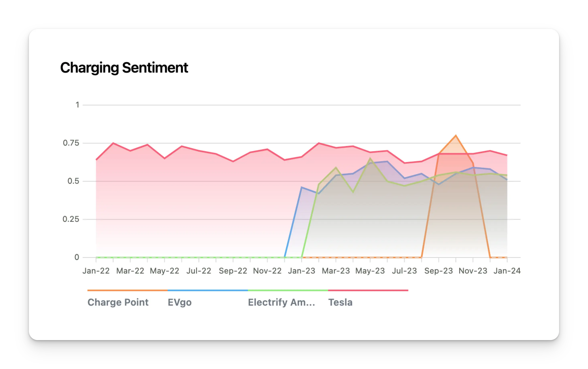The height and width of the screenshot is (369, 588).
Task: Click the 0.25 y-axis label
Action: (x=71, y=219)
